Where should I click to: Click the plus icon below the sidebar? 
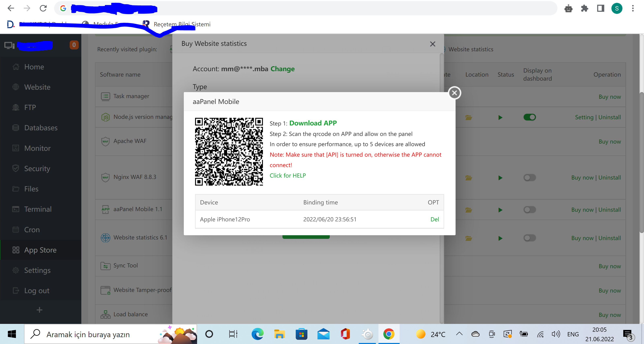point(39,310)
